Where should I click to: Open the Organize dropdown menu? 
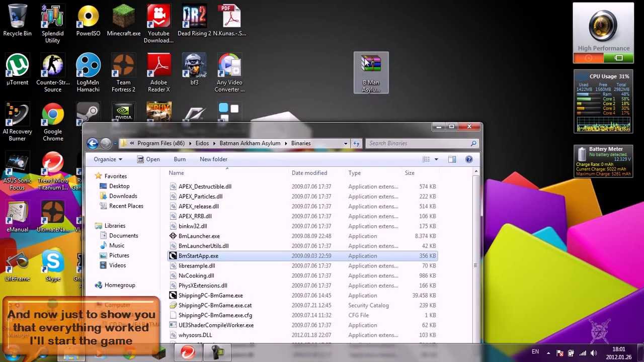[x=108, y=159]
